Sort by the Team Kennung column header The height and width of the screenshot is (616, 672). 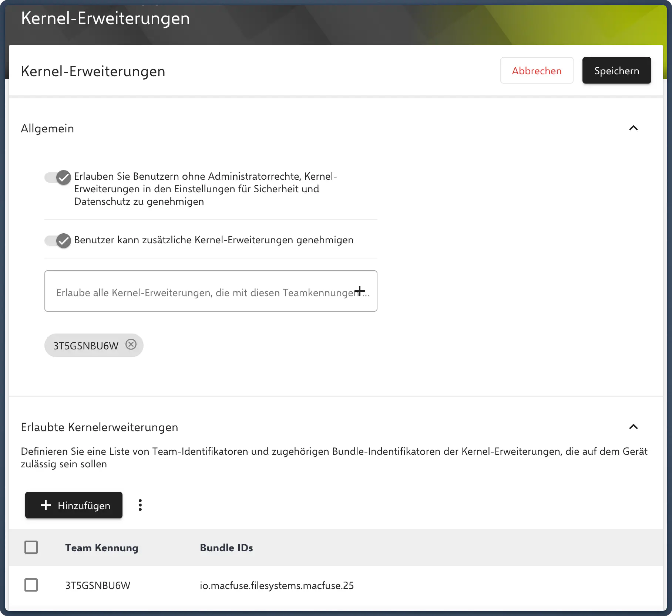(x=102, y=548)
